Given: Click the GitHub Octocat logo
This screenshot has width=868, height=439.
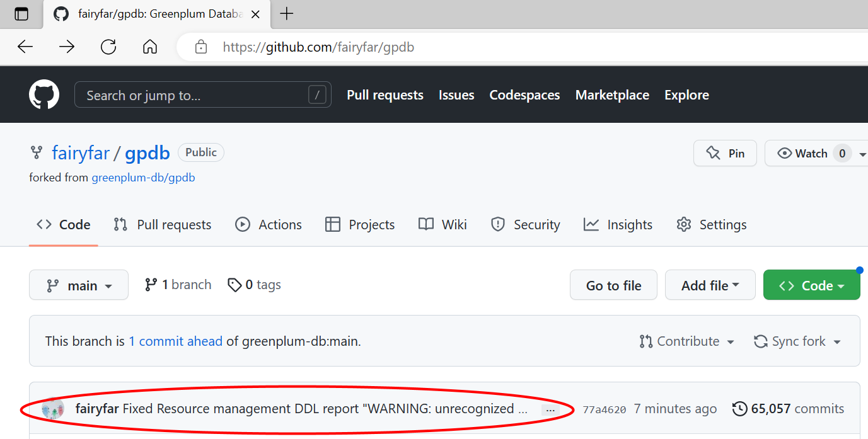Looking at the screenshot, I should click(x=44, y=95).
